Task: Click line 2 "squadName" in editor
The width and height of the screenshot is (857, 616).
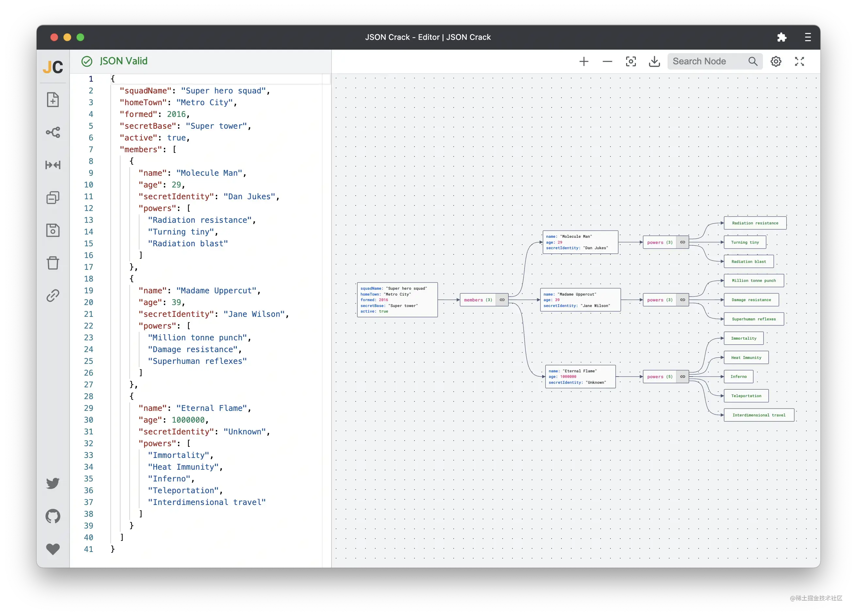Action: [x=145, y=91]
